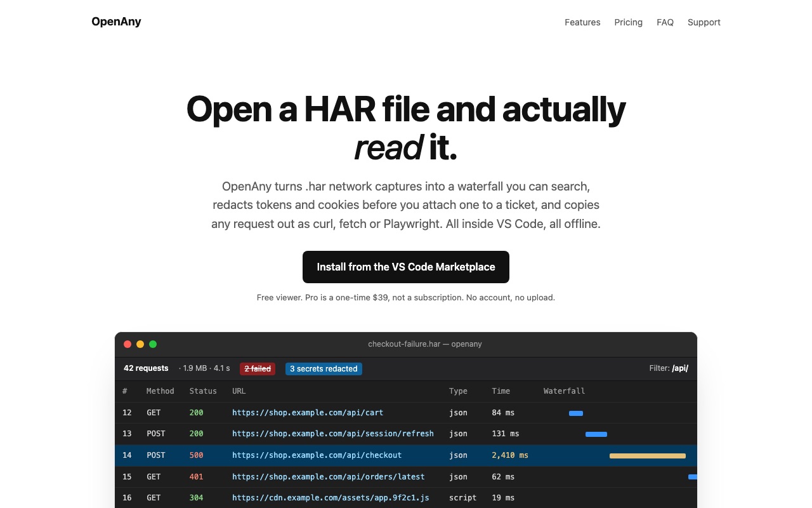Click the 19 ms time value

(503, 498)
